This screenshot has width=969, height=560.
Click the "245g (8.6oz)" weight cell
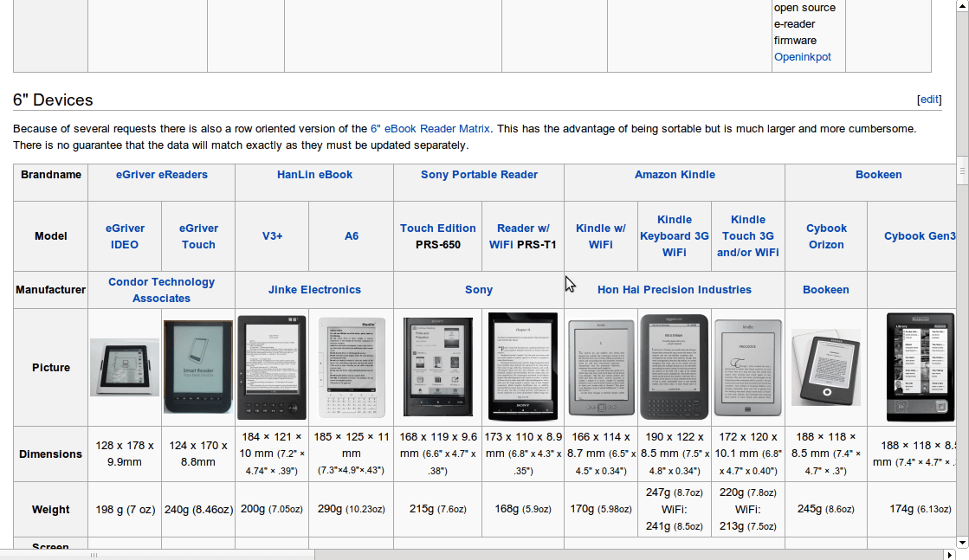(825, 510)
